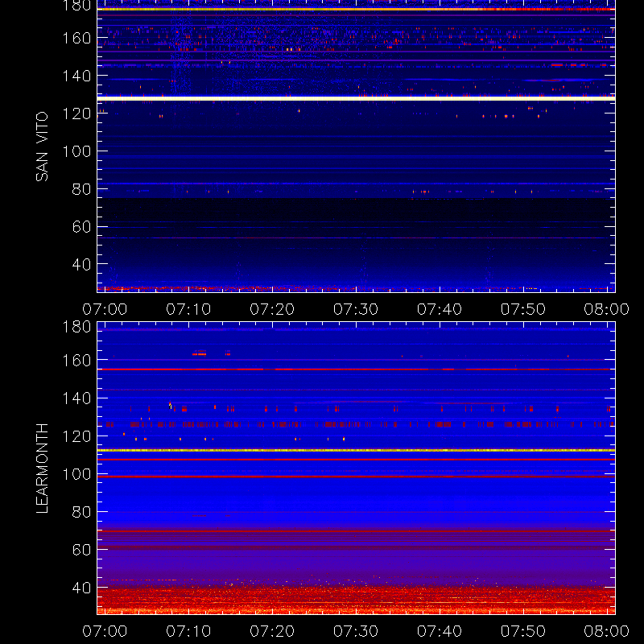The height and width of the screenshot is (644, 644).
Task: Select 80 on the Learmonth frequency axis
Action: point(81,512)
